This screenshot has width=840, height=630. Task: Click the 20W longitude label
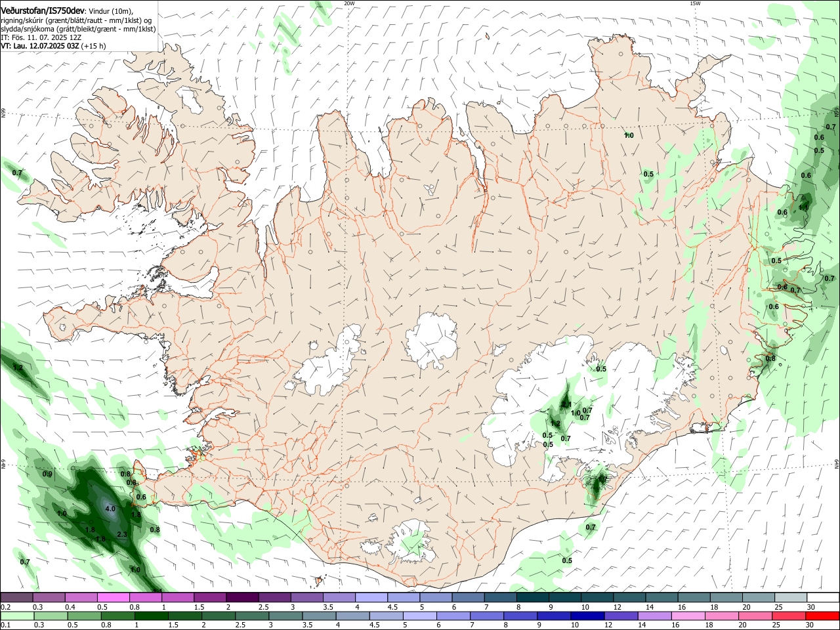[x=349, y=3]
